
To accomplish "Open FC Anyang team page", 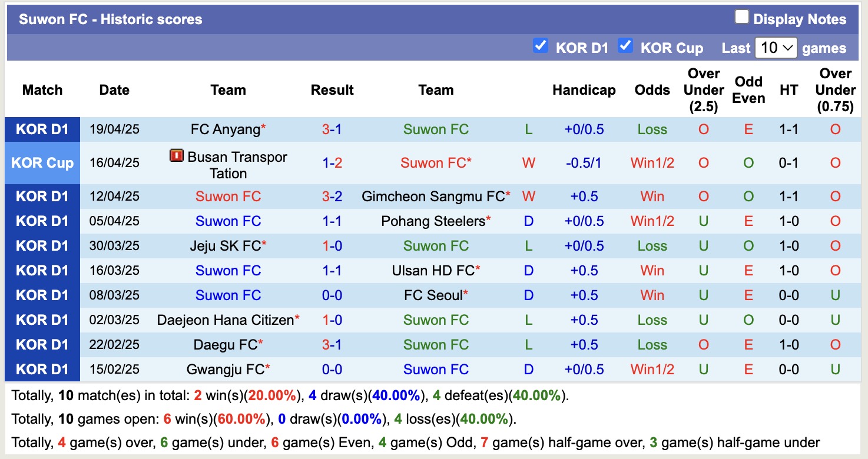I will tap(224, 129).
